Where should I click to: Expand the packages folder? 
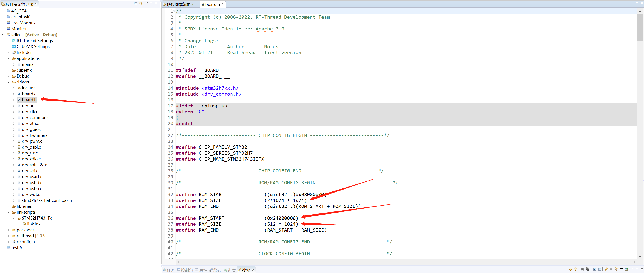point(9,230)
